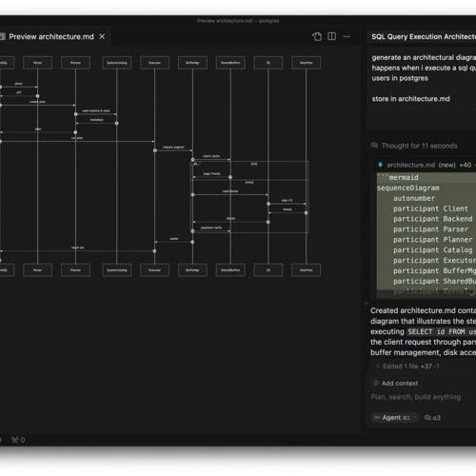Expand the collapsed code block at bottom edge

[x=471, y=293]
